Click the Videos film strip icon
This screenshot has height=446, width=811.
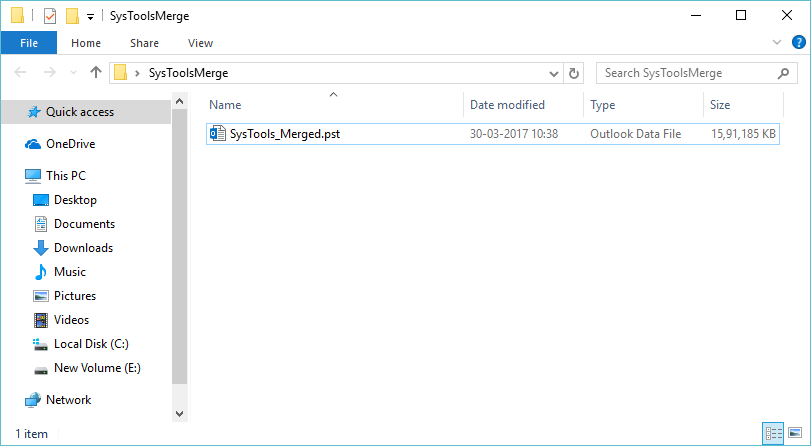tap(41, 320)
